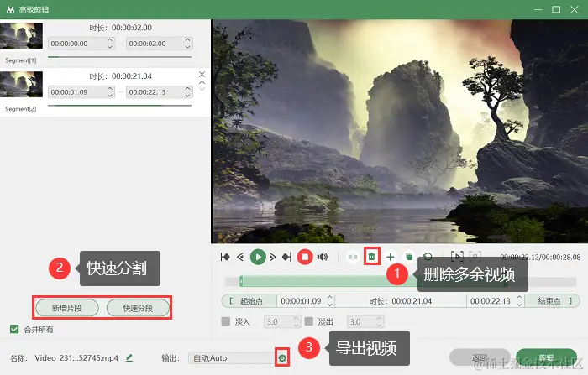
Task: Select the Segment[2] thumbnail
Action: [x=21, y=84]
